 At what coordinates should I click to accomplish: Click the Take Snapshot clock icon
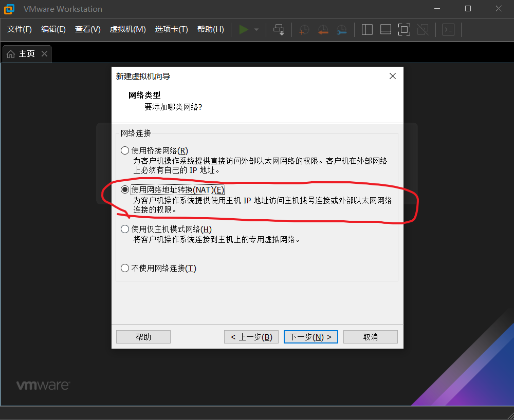pos(304,30)
